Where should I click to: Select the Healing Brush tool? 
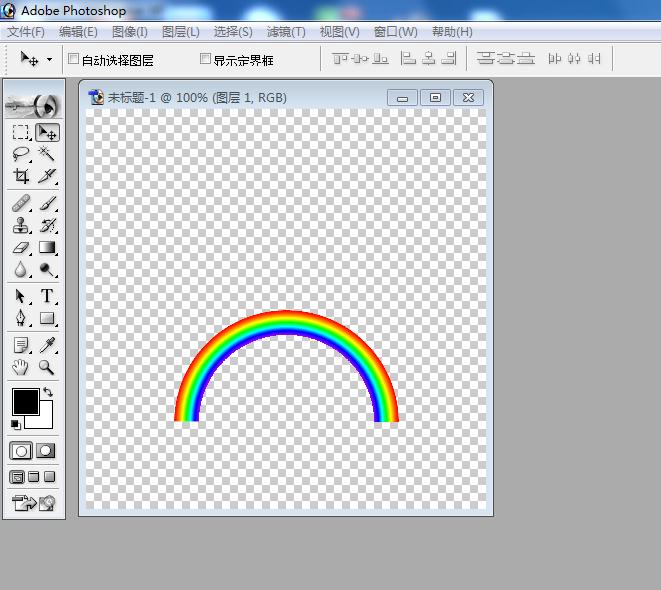tap(20, 204)
